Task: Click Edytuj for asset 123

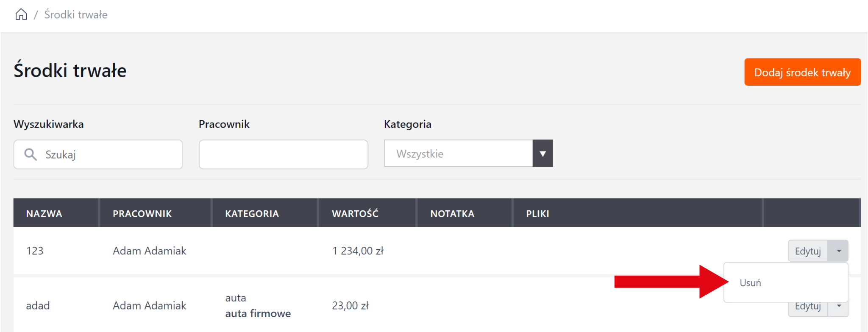Action: point(808,251)
